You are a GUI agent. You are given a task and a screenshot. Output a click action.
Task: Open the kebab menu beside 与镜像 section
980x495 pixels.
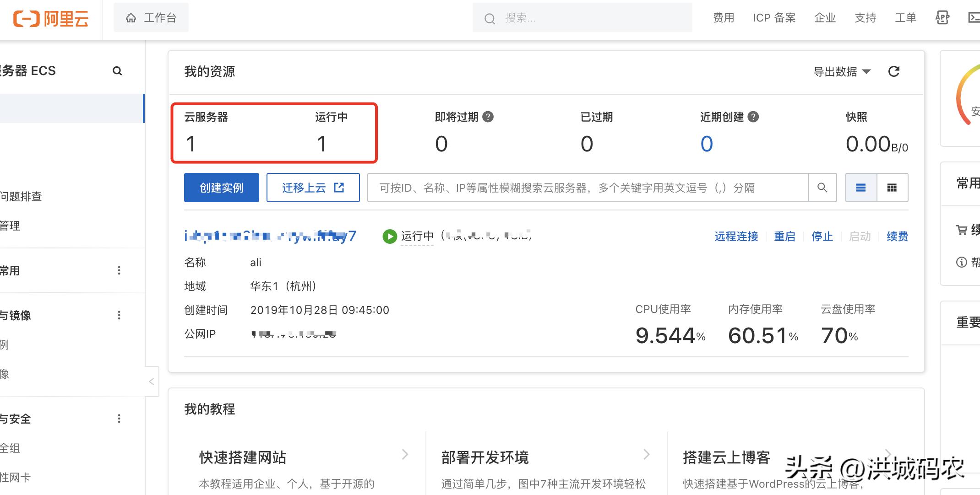click(119, 315)
